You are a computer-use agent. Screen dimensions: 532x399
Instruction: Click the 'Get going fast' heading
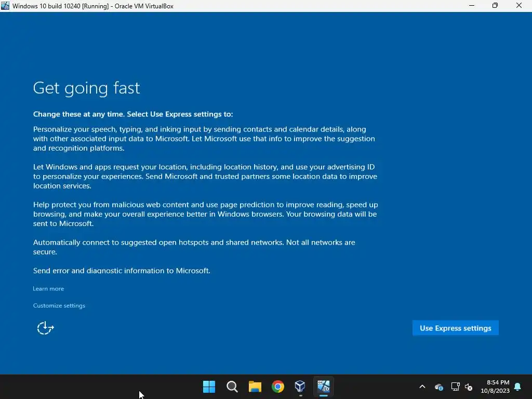click(87, 88)
